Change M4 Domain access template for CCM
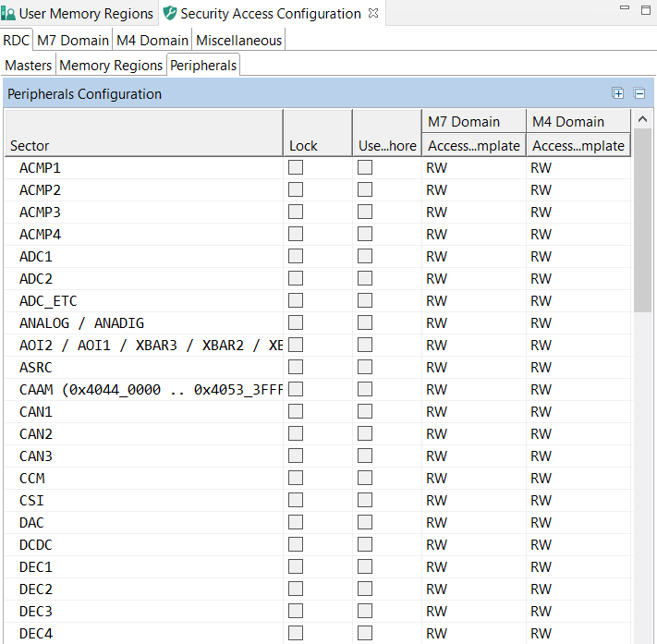Viewport: 657px width, 644px height. [578, 479]
